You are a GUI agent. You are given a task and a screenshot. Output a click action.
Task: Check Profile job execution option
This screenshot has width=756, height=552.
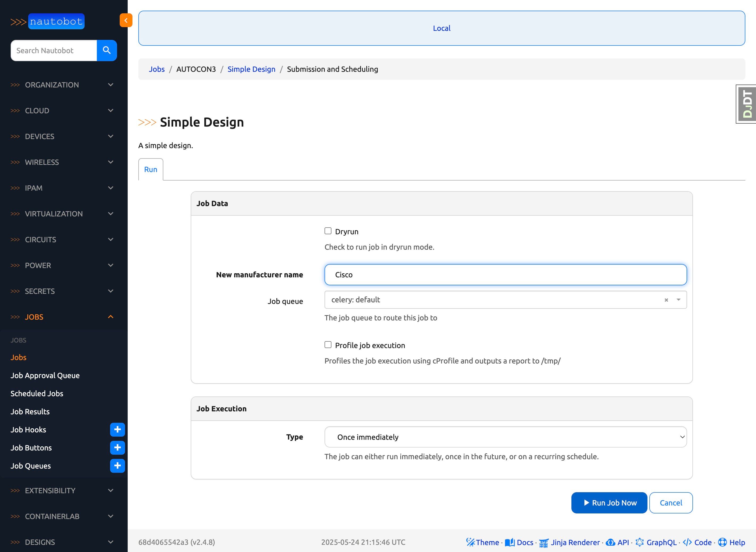(328, 345)
